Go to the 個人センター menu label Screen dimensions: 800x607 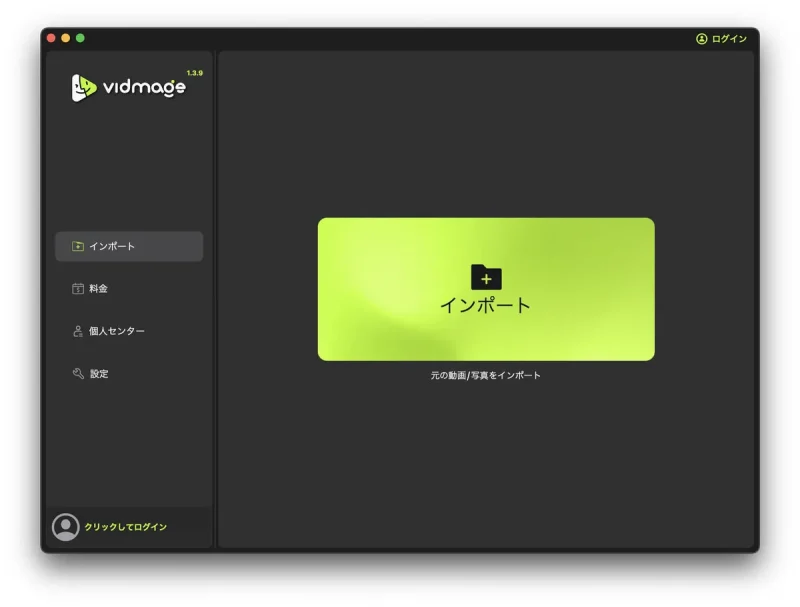[x=116, y=331]
